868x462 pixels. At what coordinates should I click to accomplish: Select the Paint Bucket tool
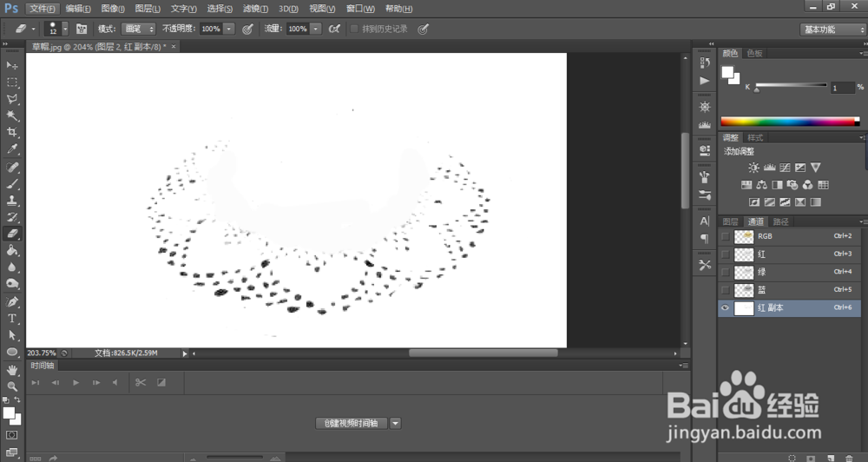click(x=11, y=250)
